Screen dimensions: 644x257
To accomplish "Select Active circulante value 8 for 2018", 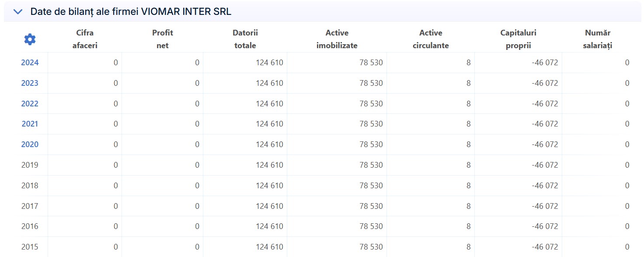I will pyautogui.click(x=469, y=186).
